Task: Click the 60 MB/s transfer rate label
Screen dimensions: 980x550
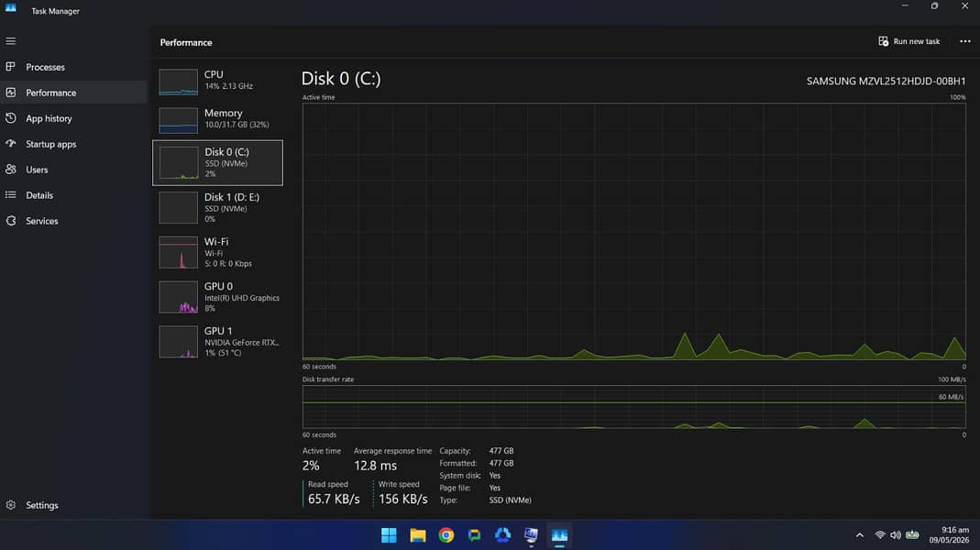Action: click(x=951, y=397)
